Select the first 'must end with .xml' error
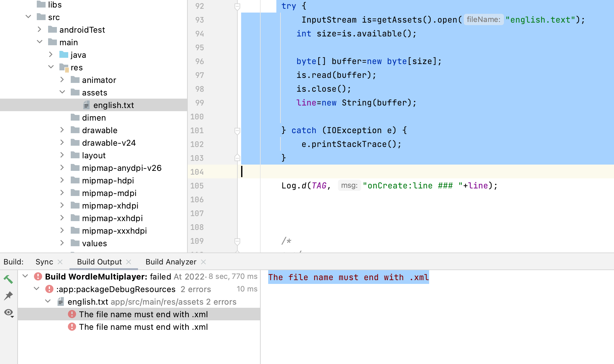 pos(139,314)
